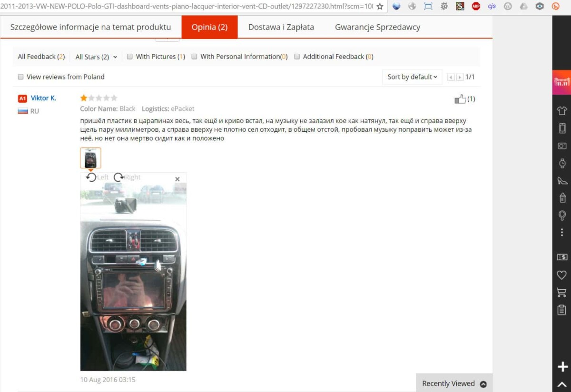This screenshot has width=571, height=392.
Task: Click the small review photo thumbnail
Action: [90, 158]
